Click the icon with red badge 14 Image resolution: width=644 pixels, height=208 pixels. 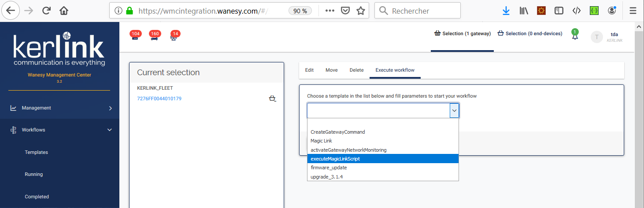(174, 36)
